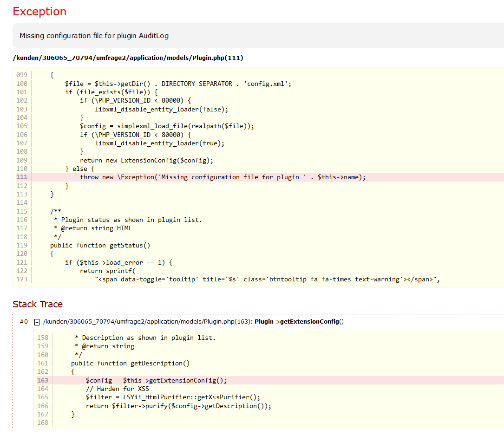The height and width of the screenshot is (442, 504).
Task: Click highlighted line 163 in trace
Action: [x=156, y=381]
